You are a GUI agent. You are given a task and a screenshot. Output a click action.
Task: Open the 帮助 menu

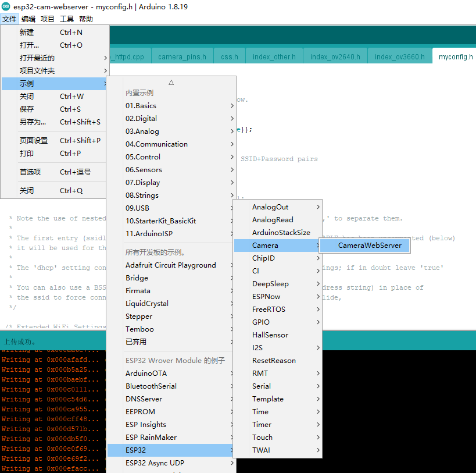(85, 19)
